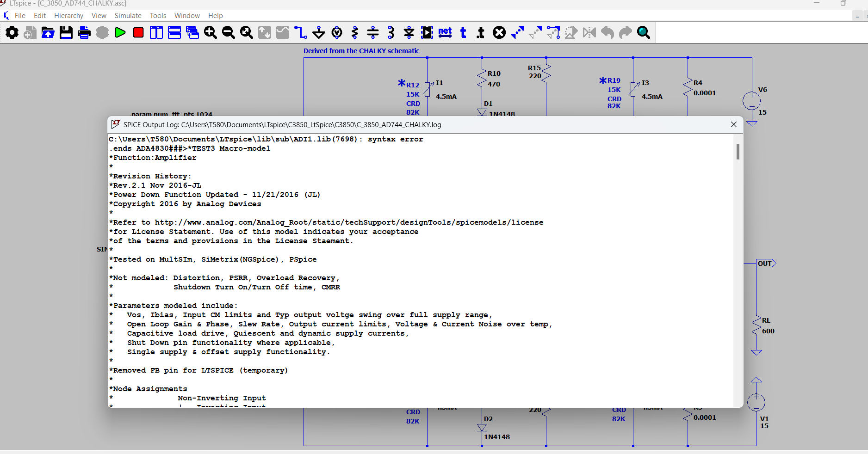This screenshot has width=868, height=454.
Task: Tile windows horizontally using the toolbar icon
Action: (x=174, y=32)
